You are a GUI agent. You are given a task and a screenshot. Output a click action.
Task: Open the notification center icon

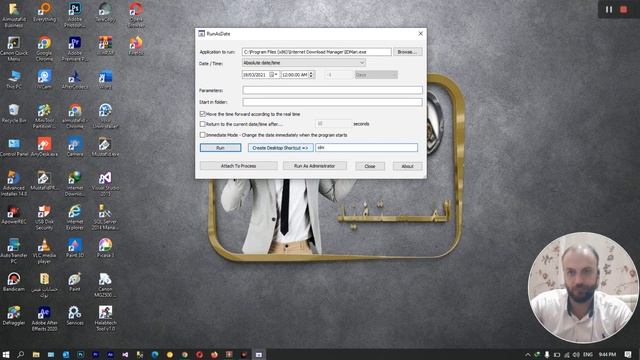628,354
